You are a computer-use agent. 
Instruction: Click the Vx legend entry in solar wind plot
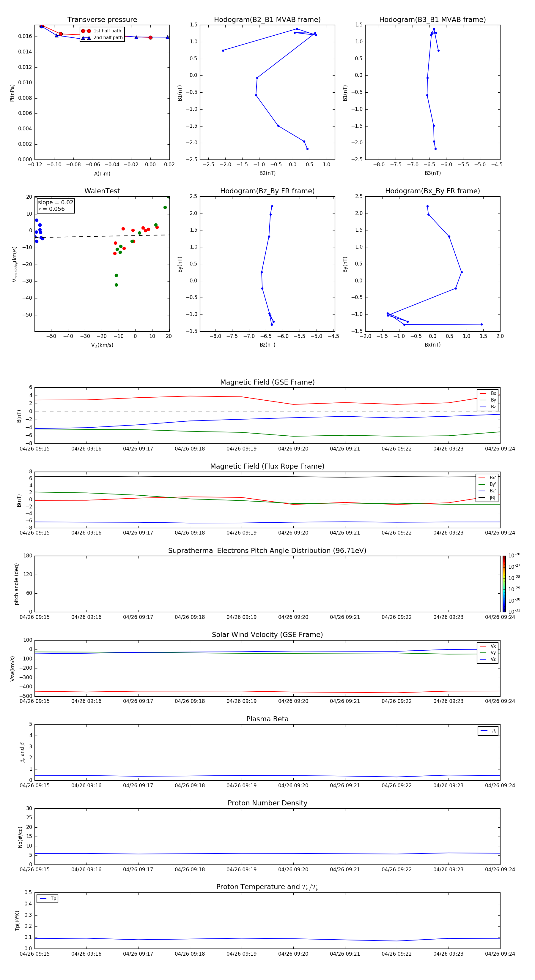click(x=488, y=646)
